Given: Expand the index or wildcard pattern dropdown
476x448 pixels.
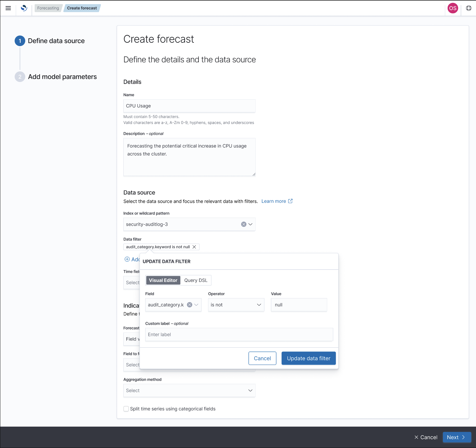Looking at the screenshot, I should pyautogui.click(x=250, y=224).
